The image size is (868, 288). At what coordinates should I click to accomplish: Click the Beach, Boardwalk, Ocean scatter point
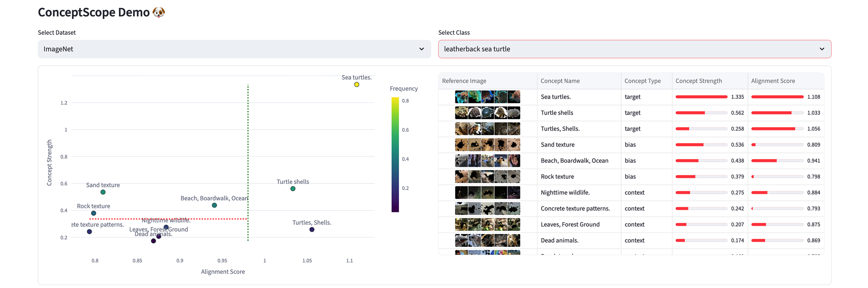coord(214,206)
